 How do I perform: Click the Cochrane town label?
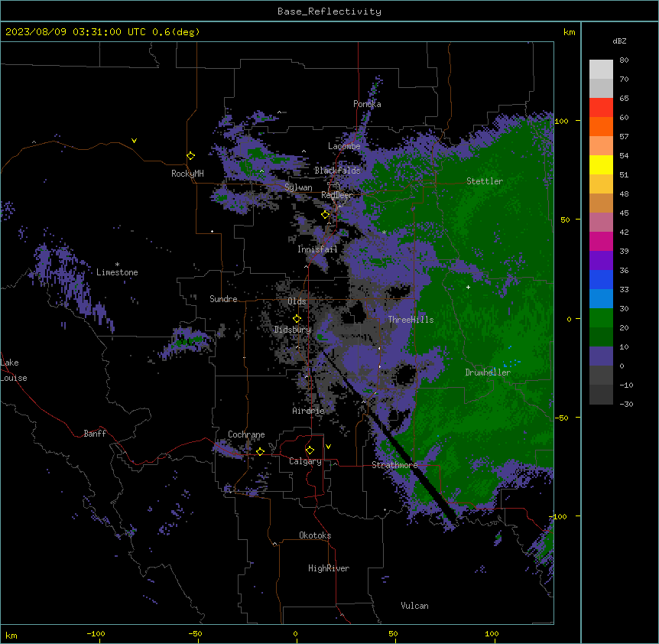coord(246,434)
